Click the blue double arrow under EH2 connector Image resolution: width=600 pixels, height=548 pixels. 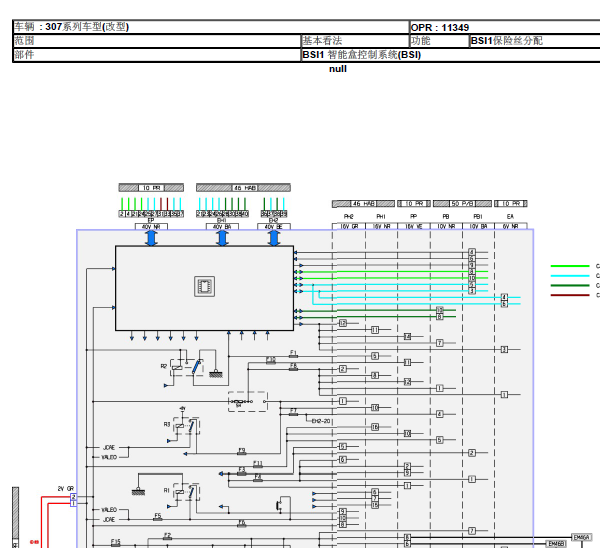[274, 238]
